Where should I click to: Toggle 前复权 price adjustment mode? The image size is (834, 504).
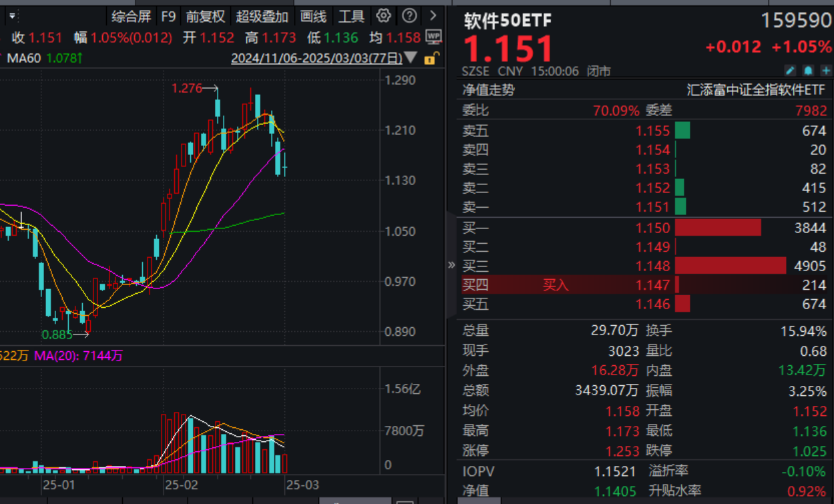[x=205, y=16]
